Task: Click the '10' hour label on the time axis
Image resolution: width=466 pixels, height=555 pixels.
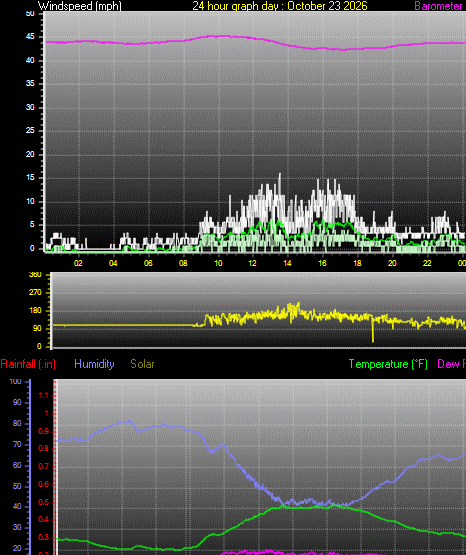Action: tap(218, 263)
